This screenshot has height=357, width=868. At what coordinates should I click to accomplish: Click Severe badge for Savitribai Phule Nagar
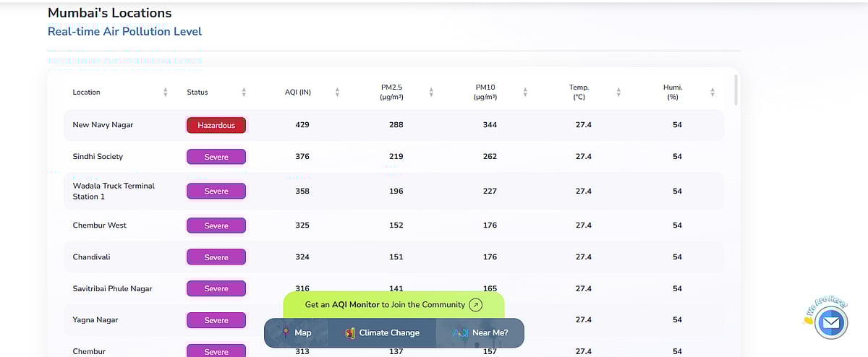216,288
